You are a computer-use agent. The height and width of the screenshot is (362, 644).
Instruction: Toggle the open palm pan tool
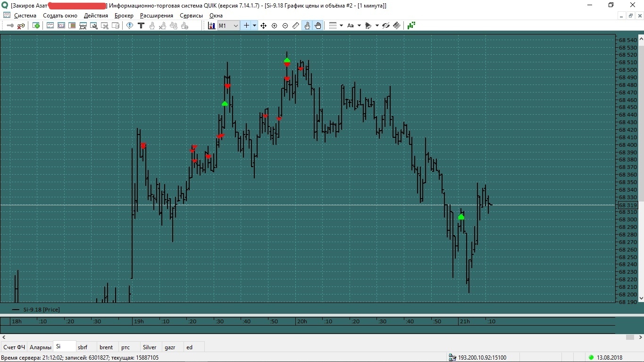(x=318, y=25)
